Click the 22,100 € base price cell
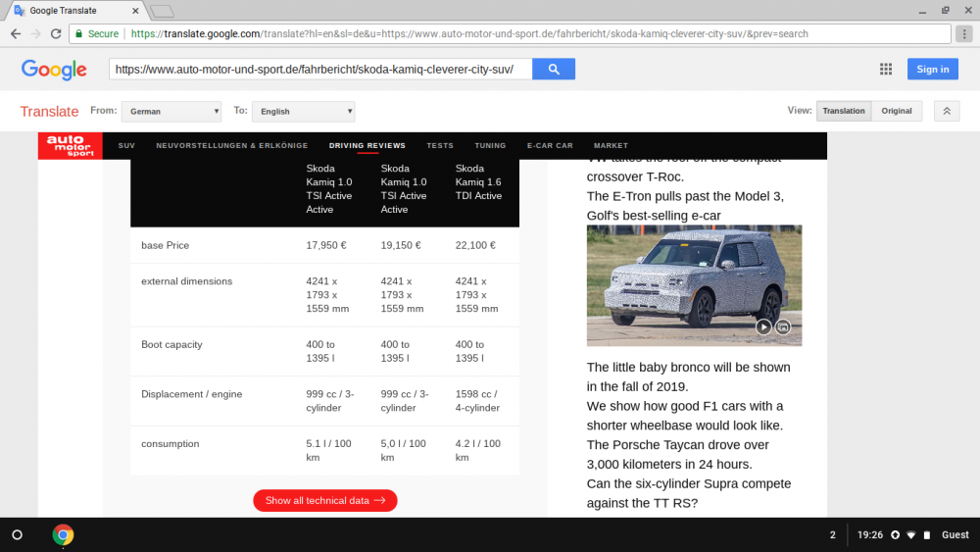Screen dimensions: 980x552 [x=475, y=245]
